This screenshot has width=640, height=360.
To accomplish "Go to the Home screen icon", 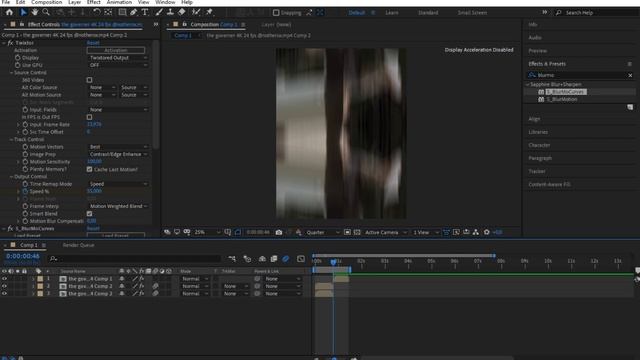I will click(x=9, y=12).
